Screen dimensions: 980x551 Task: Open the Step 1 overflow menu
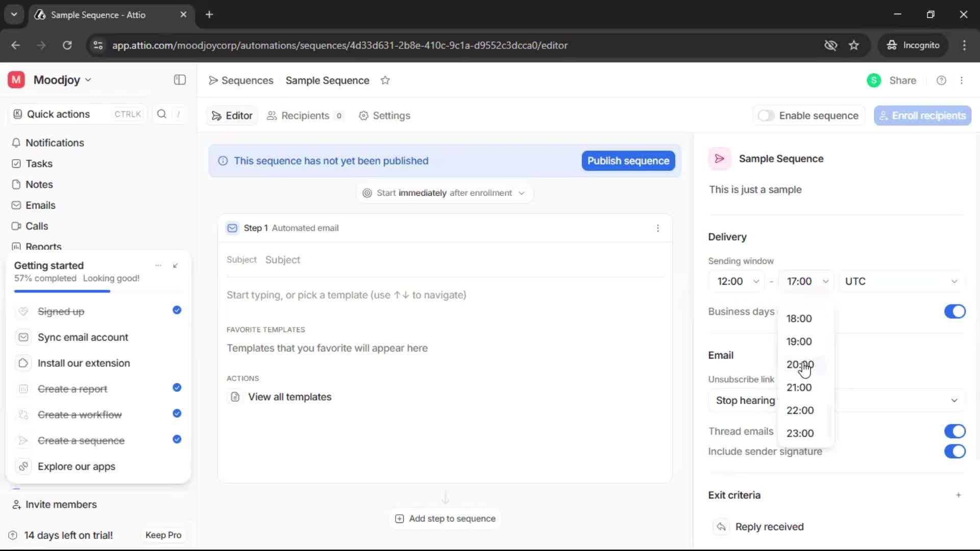click(658, 228)
